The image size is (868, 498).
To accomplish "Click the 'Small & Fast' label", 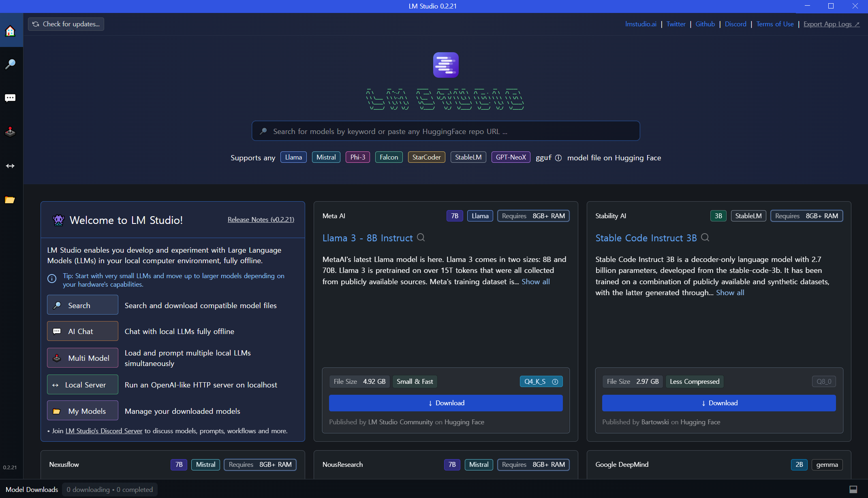I will pyautogui.click(x=415, y=382).
